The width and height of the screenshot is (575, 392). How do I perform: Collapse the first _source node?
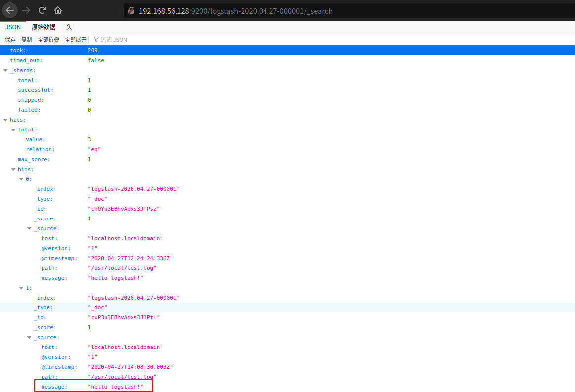29,228
